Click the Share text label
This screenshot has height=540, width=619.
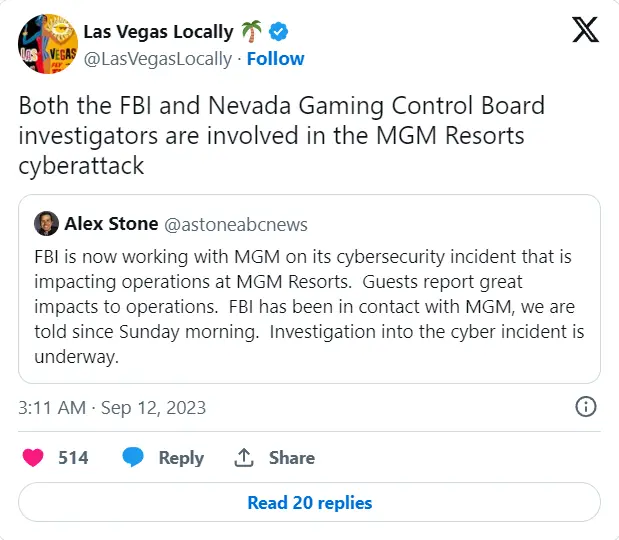coord(291,457)
